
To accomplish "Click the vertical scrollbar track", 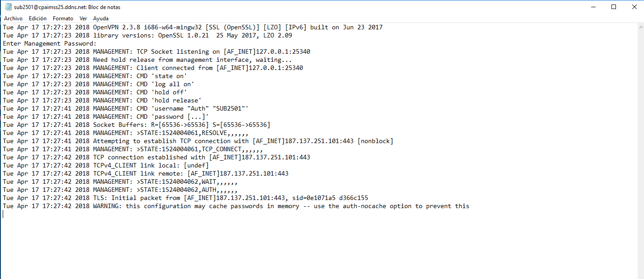I will point(639,151).
